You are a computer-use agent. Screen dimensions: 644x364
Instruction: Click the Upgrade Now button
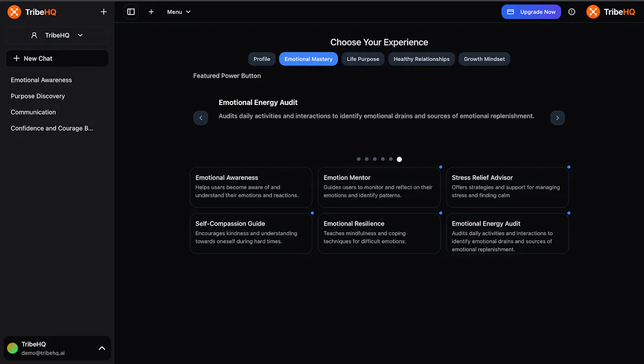(x=531, y=12)
